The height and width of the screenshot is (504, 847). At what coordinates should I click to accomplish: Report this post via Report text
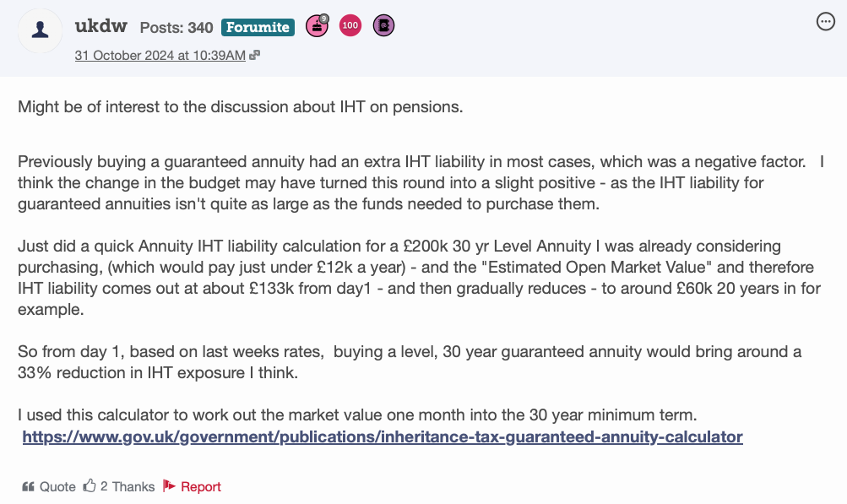tap(201, 487)
